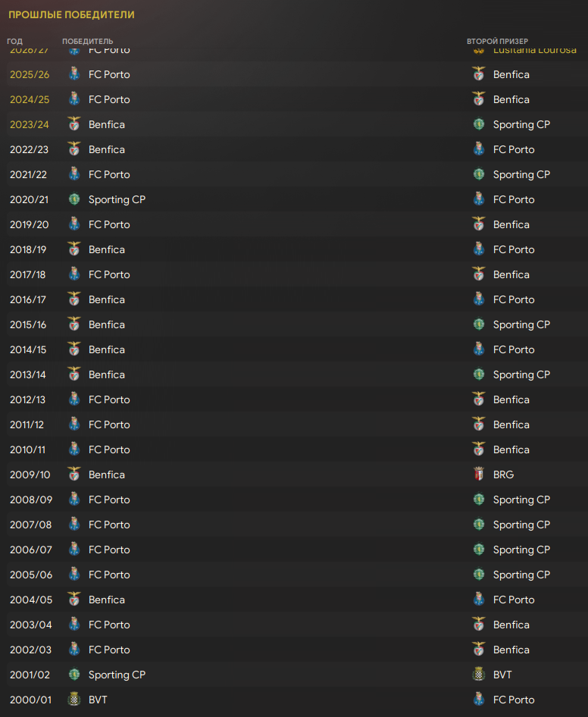The width and height of the screenshot is (588, 717).
Task: Open Benfica winner link for 2018/19
Action: tap(107, 249)
